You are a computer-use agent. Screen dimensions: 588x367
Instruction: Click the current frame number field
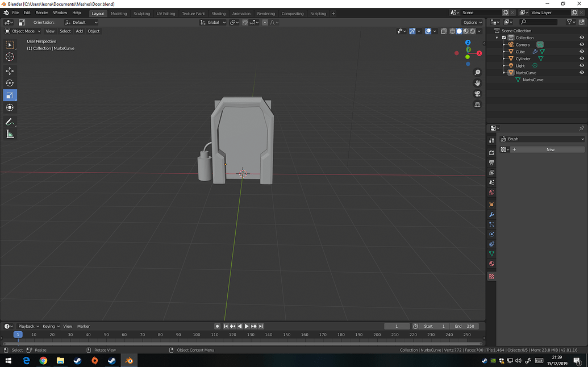pos(397,327)
